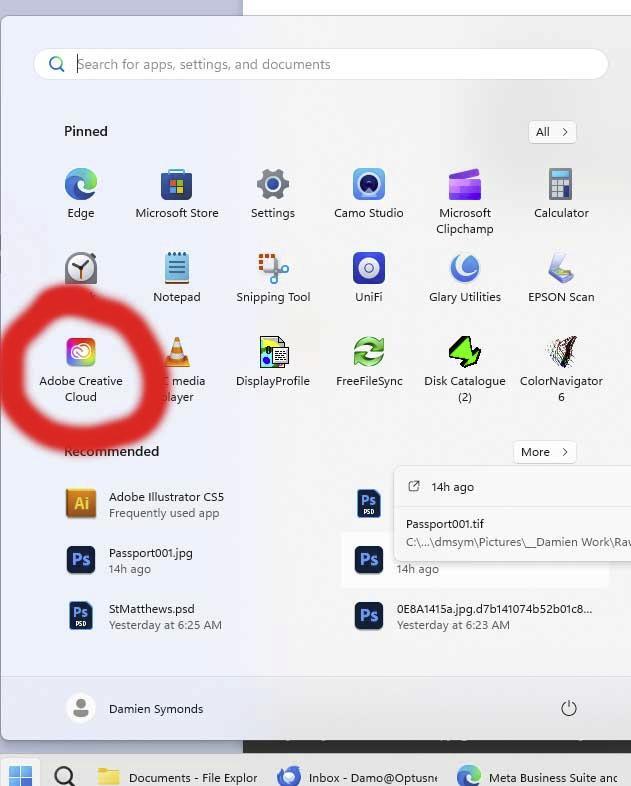631x786 pixels.
Task: Switch to Meta Business Suite Edge window
Action: point(537,777)
